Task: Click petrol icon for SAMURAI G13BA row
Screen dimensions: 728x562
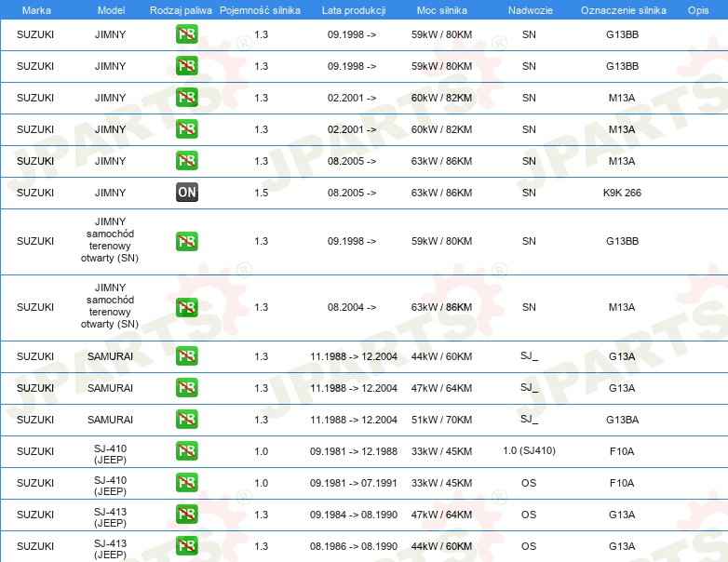Action: click(x=186, y=419)
